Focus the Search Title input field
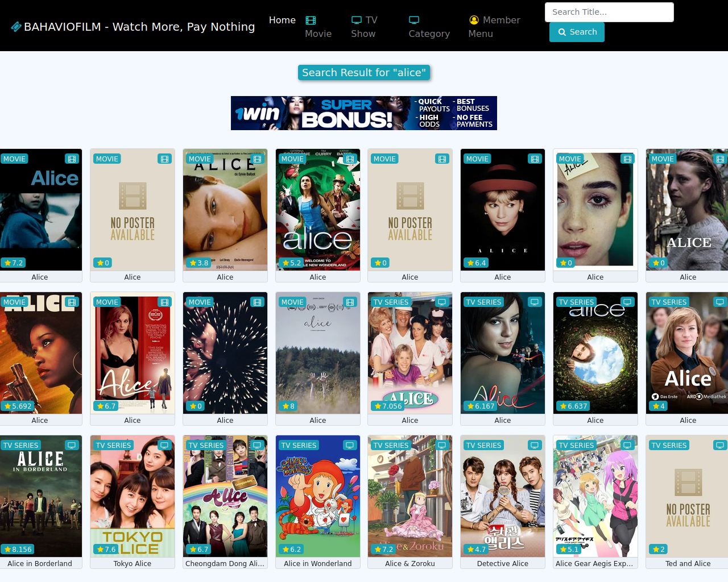The width and height of the screenshot is (728, 582). (609, 12)
